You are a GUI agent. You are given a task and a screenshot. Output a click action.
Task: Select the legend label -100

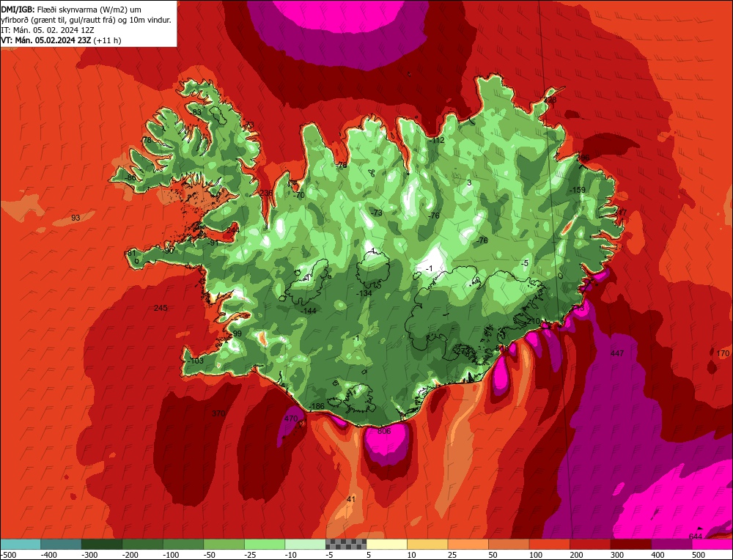pyautogui.click(x=171, y=555)
